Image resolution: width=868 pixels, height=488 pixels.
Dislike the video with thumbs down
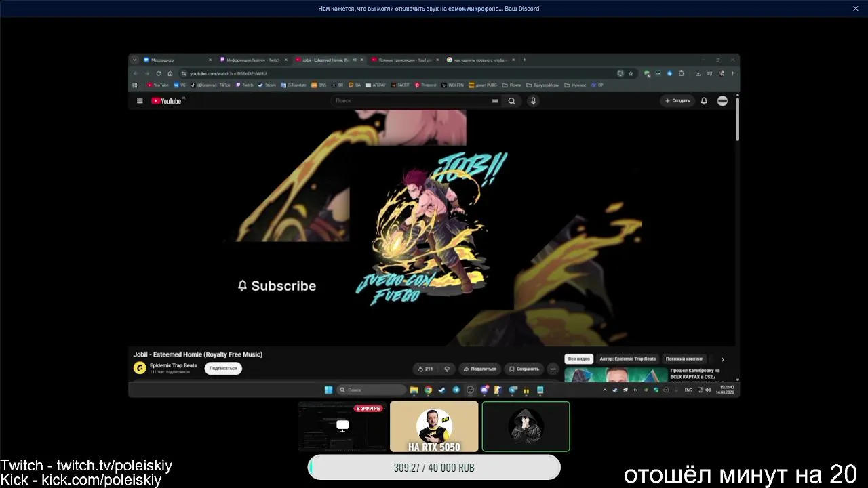point(447,369)
